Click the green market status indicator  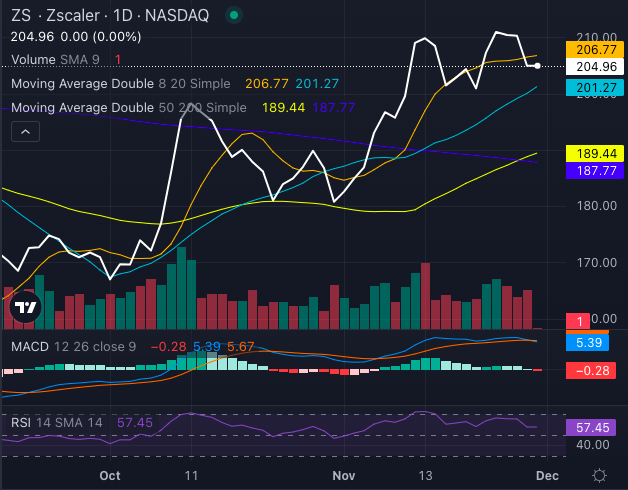[233, 16]
